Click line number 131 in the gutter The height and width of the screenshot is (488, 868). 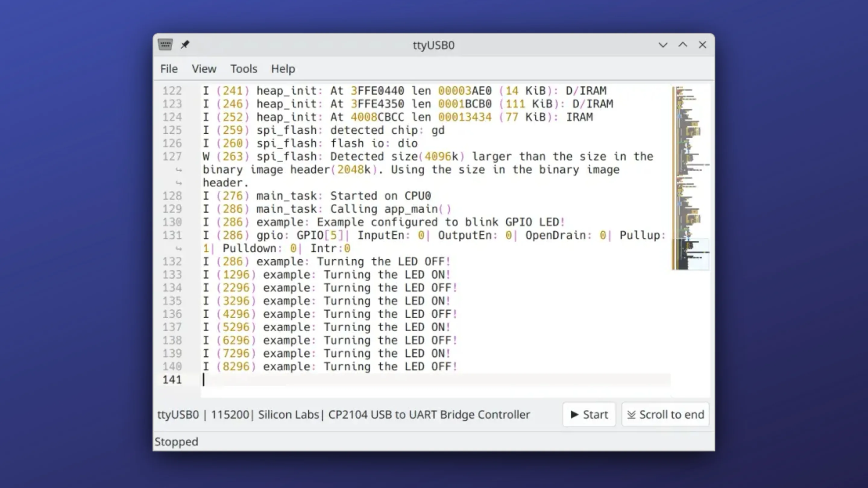point(172,235)
